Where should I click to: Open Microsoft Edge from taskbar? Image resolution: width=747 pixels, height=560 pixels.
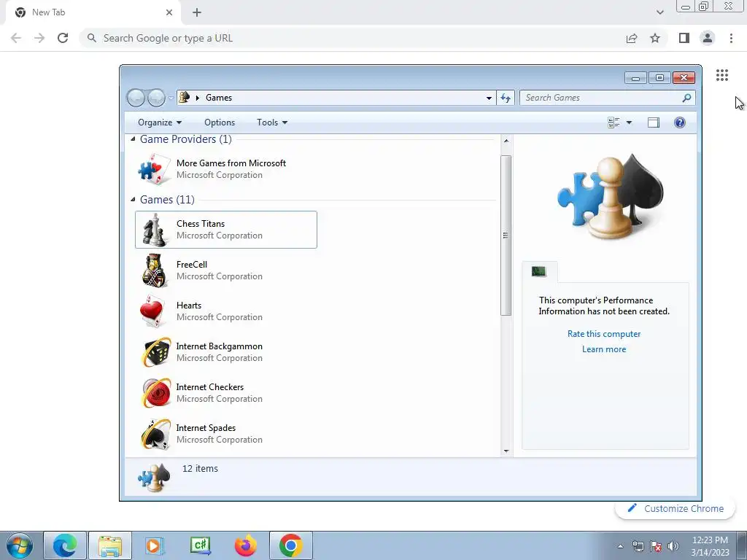(x=65, y=545)
